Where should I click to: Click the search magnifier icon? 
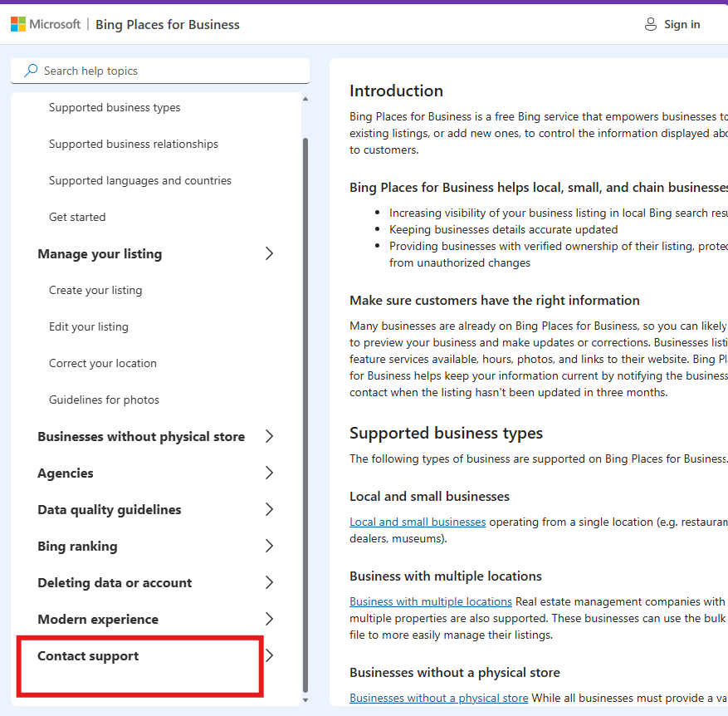[31, 71]
